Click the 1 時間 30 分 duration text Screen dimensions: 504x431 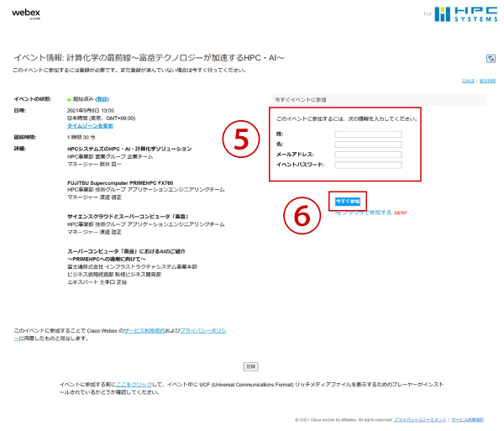(81, 137)
